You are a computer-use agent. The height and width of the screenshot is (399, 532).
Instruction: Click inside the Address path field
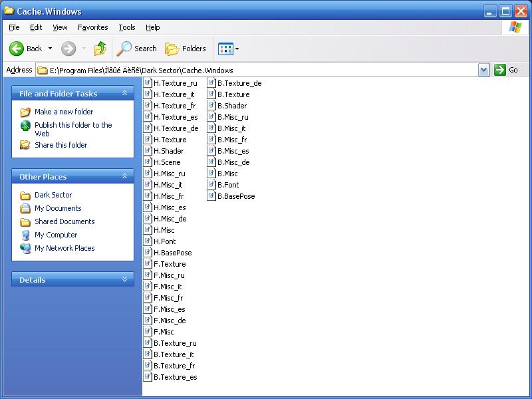point(258,70)
